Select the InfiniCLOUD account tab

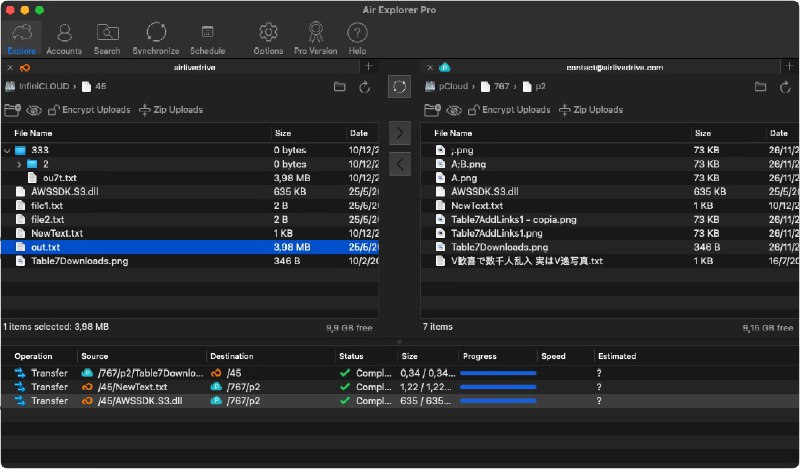(x=194, y=67)
